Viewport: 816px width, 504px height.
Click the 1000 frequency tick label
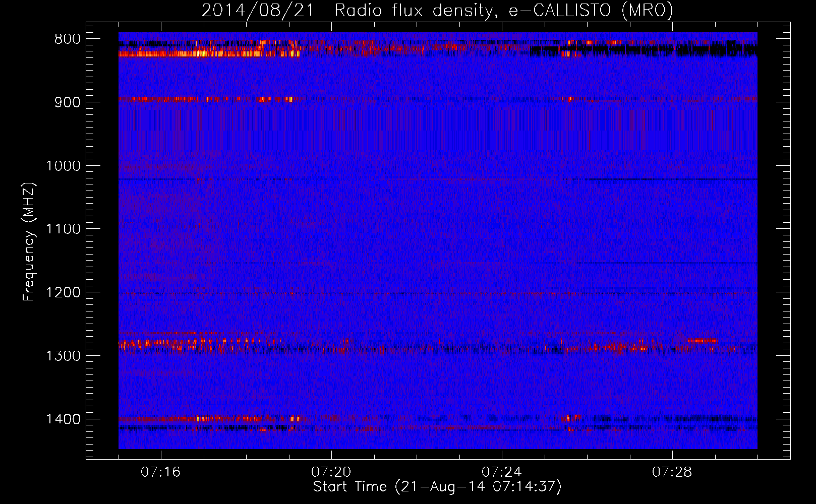(x=63, y=166)
